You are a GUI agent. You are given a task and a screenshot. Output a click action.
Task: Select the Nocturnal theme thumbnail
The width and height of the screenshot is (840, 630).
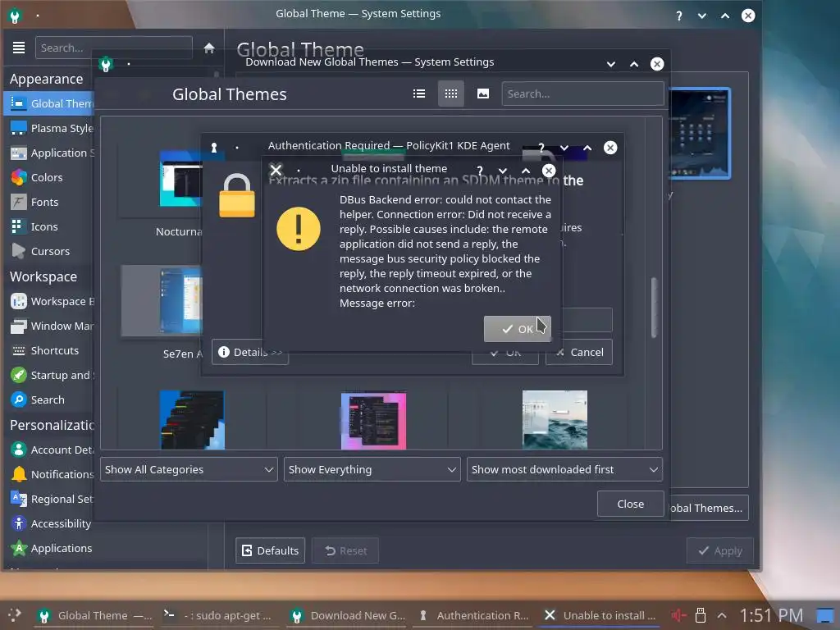click(180, 178)
